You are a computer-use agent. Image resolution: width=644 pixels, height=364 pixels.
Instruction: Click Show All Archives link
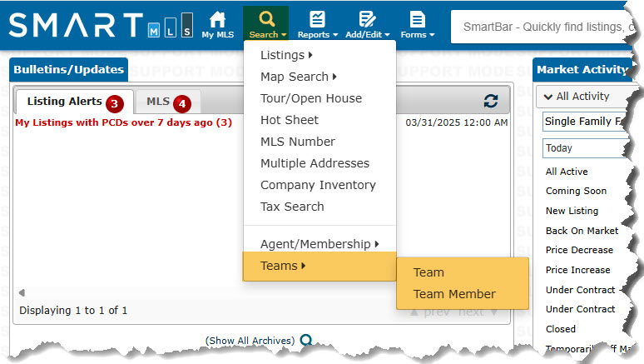pos(250,341)
